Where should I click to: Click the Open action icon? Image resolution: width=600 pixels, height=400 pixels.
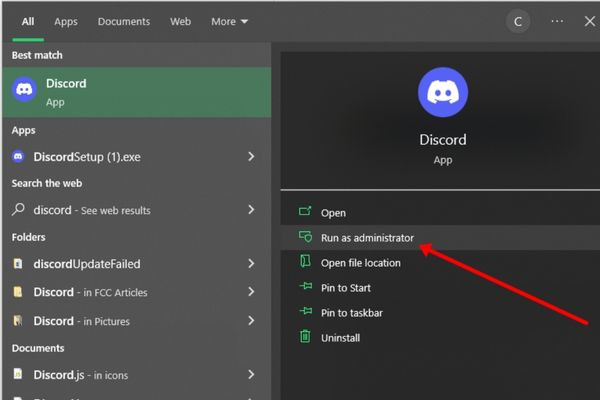(x=305, y=211)
